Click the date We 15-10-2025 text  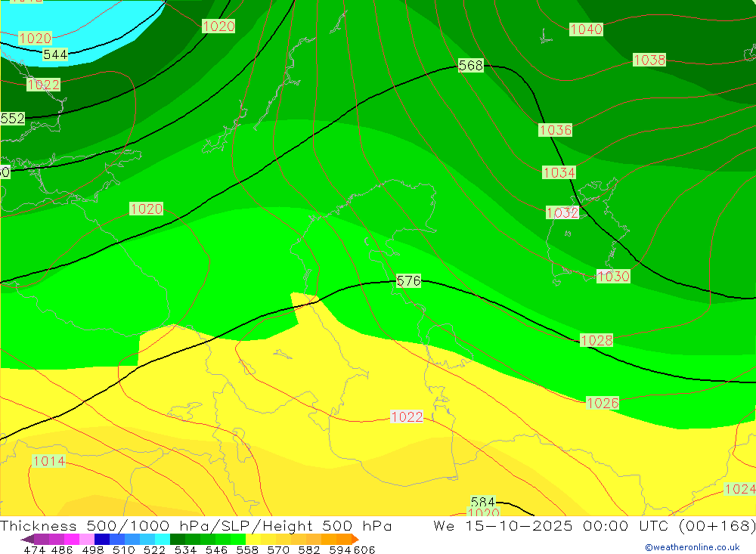point(503,525)
